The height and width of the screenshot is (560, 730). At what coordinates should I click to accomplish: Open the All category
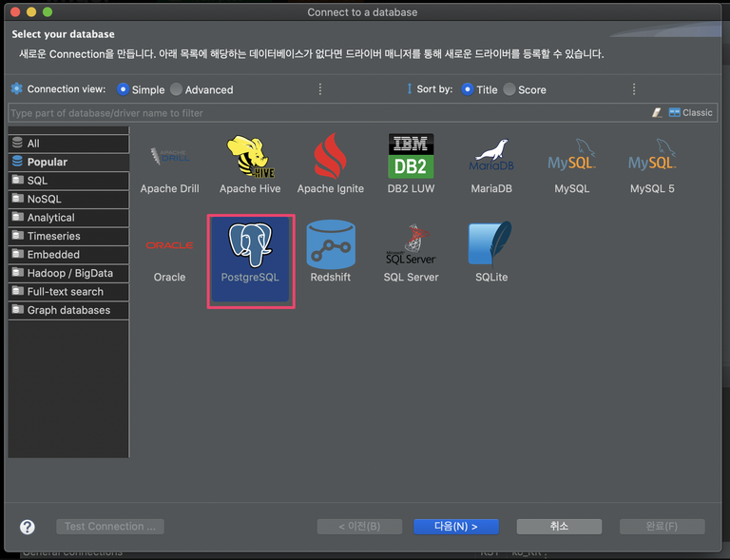68,144
